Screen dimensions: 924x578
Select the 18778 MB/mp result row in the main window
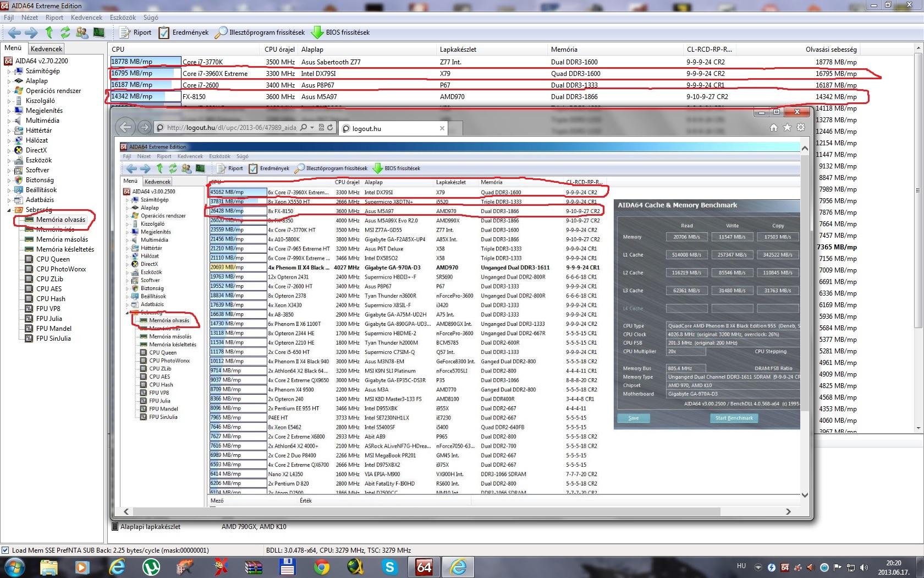coord(484,62)
